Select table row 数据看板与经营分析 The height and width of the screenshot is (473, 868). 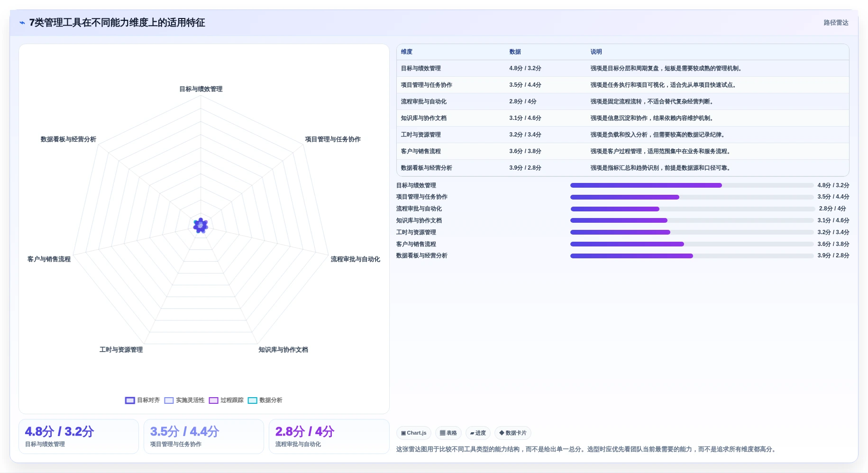[622, 168]
